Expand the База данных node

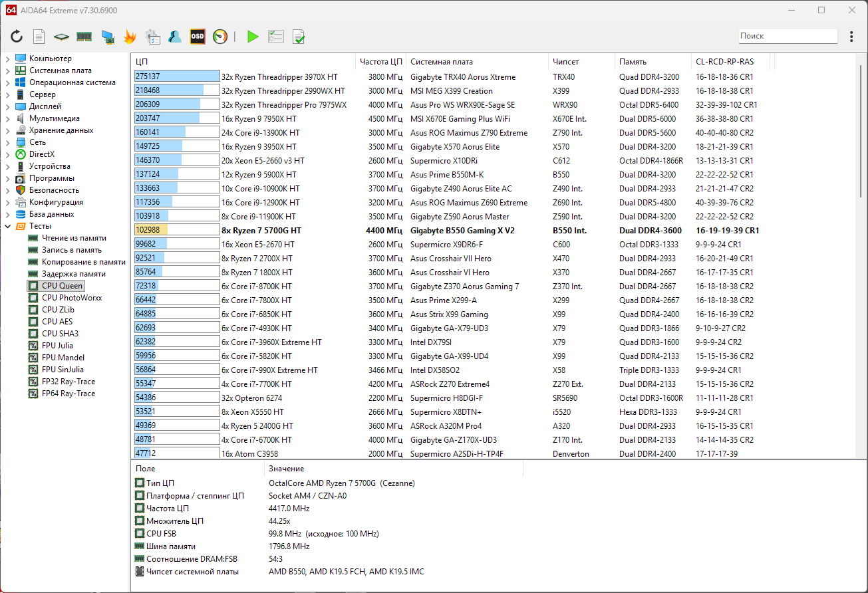[7, 214]
